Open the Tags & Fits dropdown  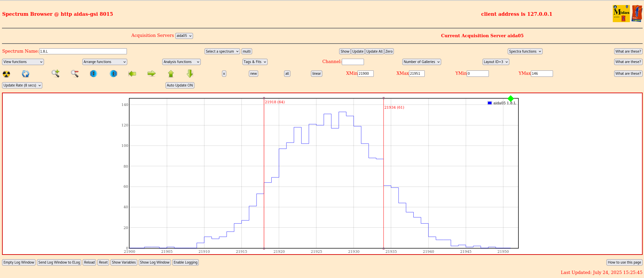[x=255, y=62]
